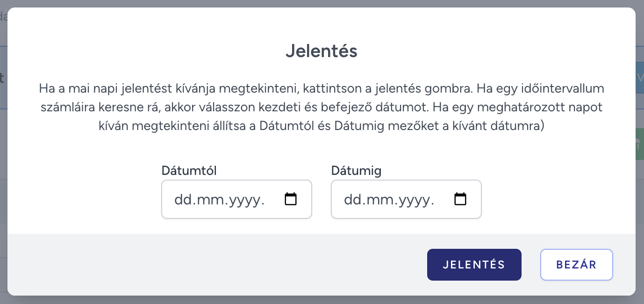Click the instruction paragraph about időintervallum
Screen dimensions: 644x304
[322, 107]
